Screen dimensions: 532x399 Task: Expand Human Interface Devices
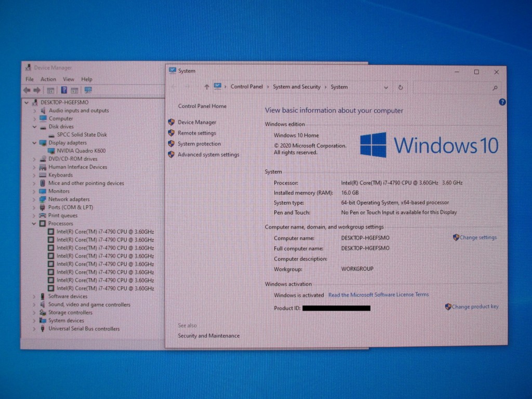(34, 167)
